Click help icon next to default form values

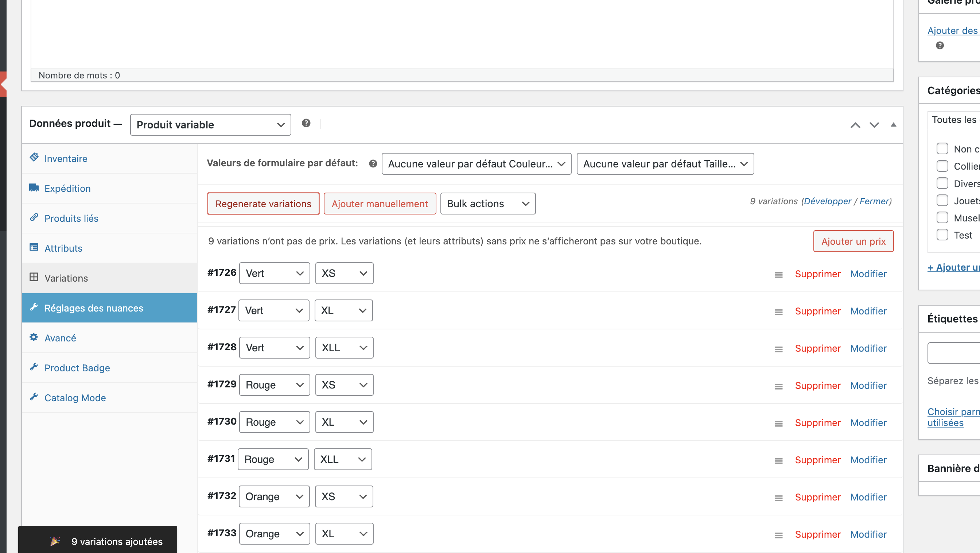[373, 164]
